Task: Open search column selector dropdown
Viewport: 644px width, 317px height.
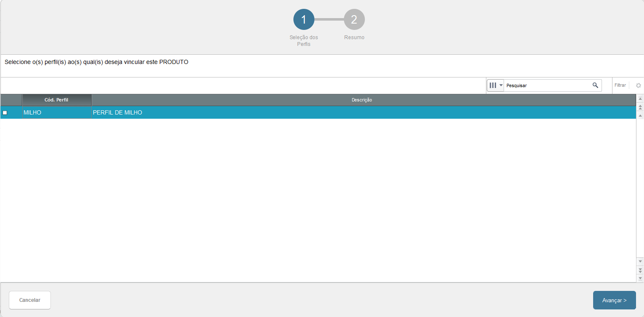Action: pos(495,85)
